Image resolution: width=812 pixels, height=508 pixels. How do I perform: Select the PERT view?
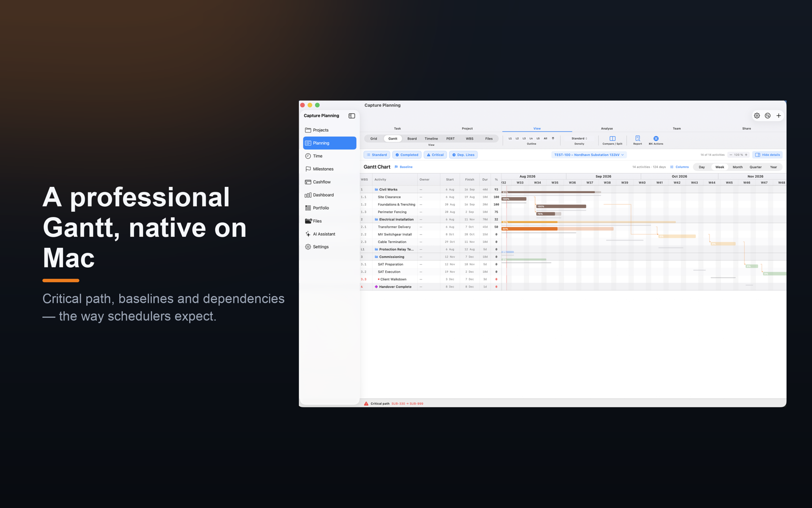click(450, 139)
